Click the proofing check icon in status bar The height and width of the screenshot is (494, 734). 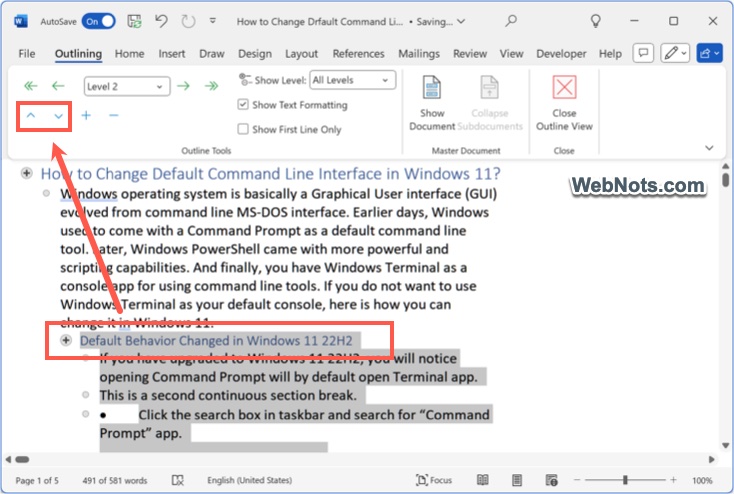tap(177, 480)
